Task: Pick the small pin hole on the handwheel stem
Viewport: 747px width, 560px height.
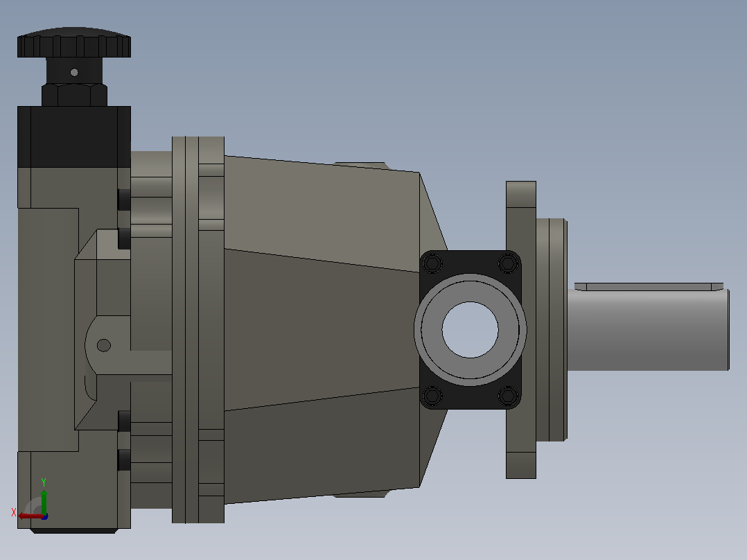Action: coord(74,73)
